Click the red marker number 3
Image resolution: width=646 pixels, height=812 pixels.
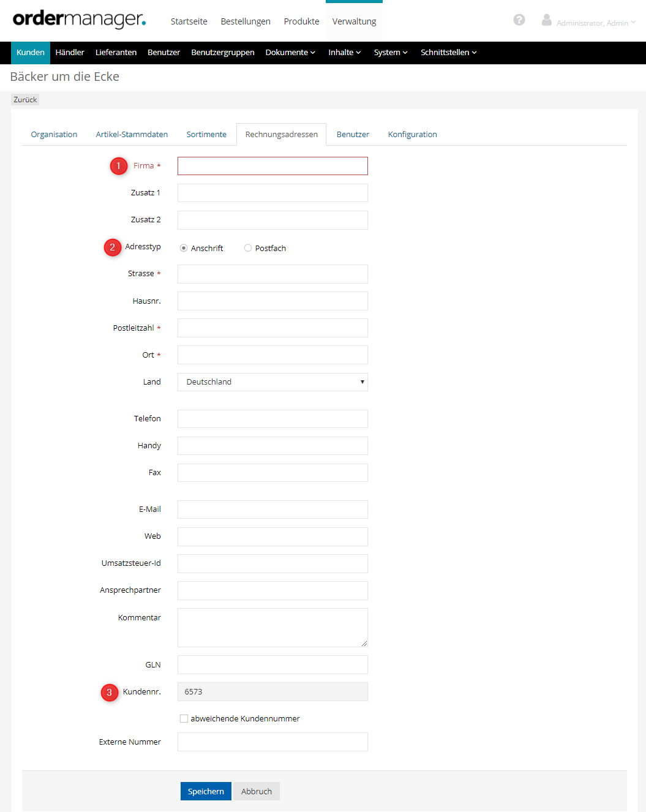tap(110, 693)
